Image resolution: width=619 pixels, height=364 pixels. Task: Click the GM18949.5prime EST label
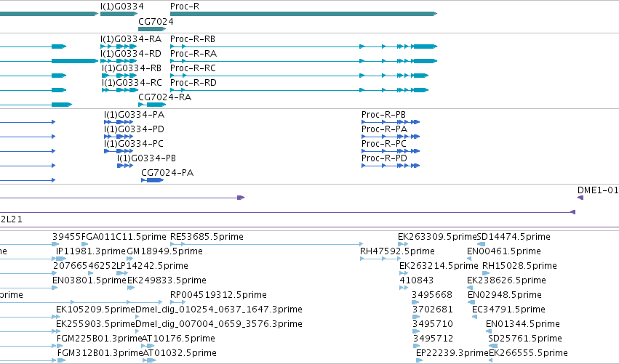[164, 251]
